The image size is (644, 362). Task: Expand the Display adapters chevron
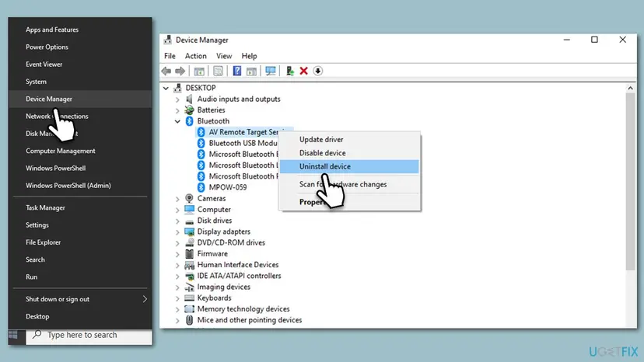tap(177, 232)
